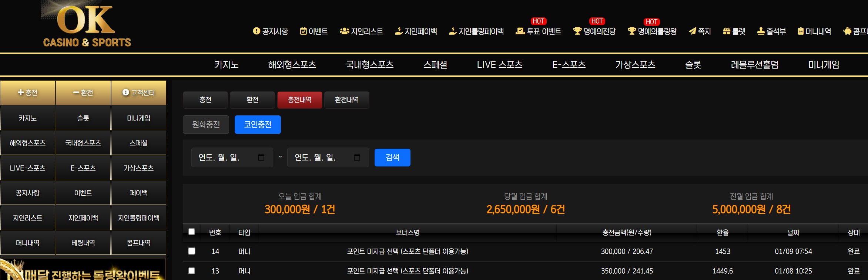Open end date calendar picker
Viewport: 868px width, 280px height.
pos(357,158)
